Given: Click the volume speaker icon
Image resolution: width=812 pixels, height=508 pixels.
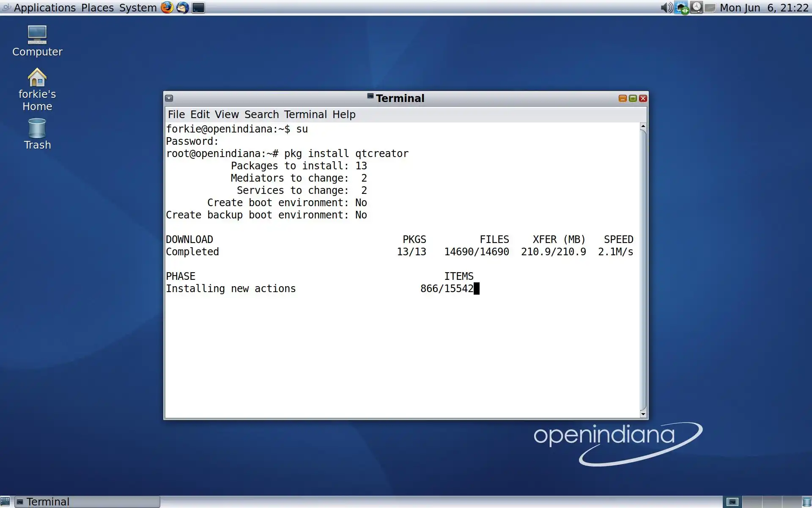Looking at the screenshot, I should [x=667, y=8].
